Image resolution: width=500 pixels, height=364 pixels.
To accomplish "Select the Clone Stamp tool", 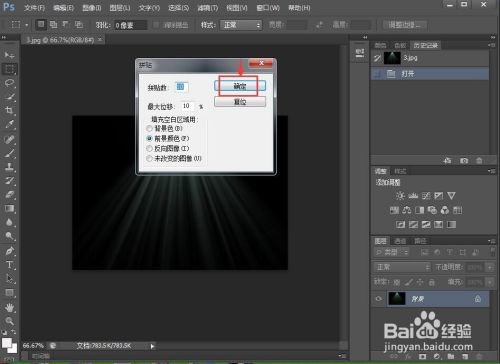I will [9, 167].
